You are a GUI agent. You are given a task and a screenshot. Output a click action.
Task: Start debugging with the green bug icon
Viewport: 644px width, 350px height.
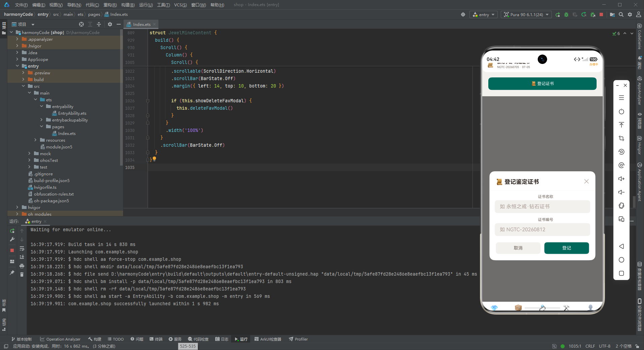pyautogui.click(x=566, y=14)
